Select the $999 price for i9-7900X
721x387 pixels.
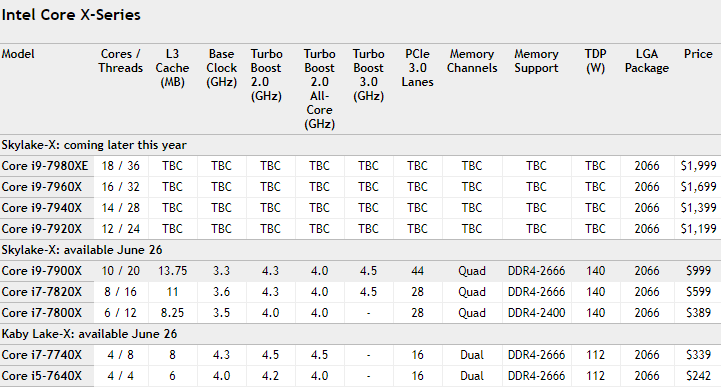(698, 271)
